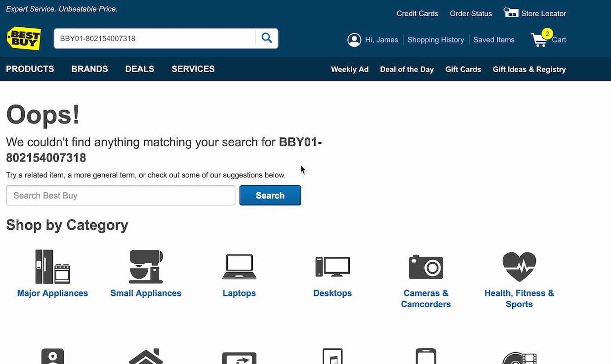Screen dimensions: 611x364
Task: Click the blue Search button
Action: point(270,196)
